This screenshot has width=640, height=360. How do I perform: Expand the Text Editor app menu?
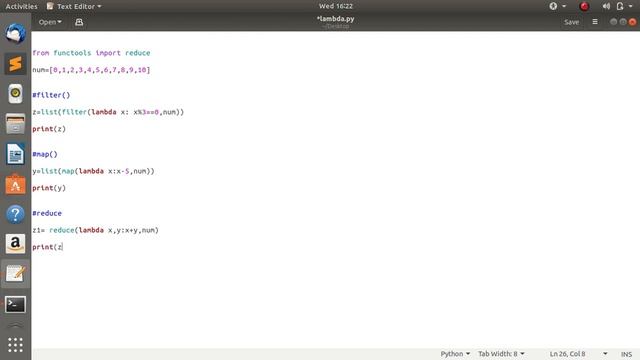[x=74, y=6]
